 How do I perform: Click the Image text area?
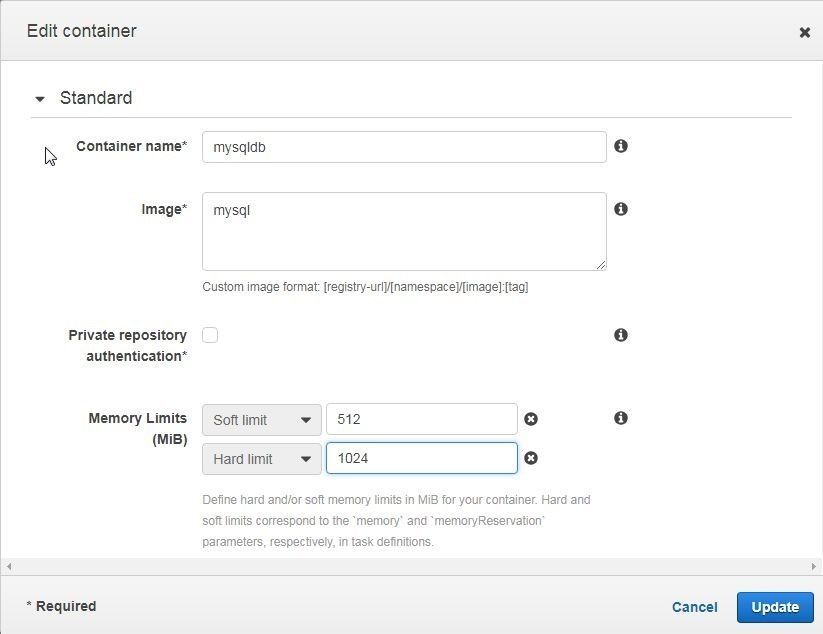pyautogui.click(x=404, y=231)
